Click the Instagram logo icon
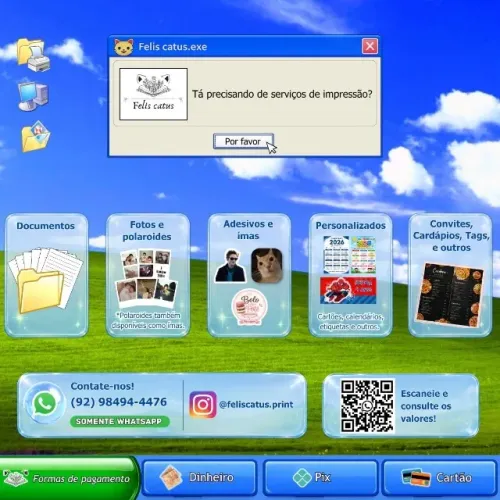 pyautogui.click(x=203, y=405)
